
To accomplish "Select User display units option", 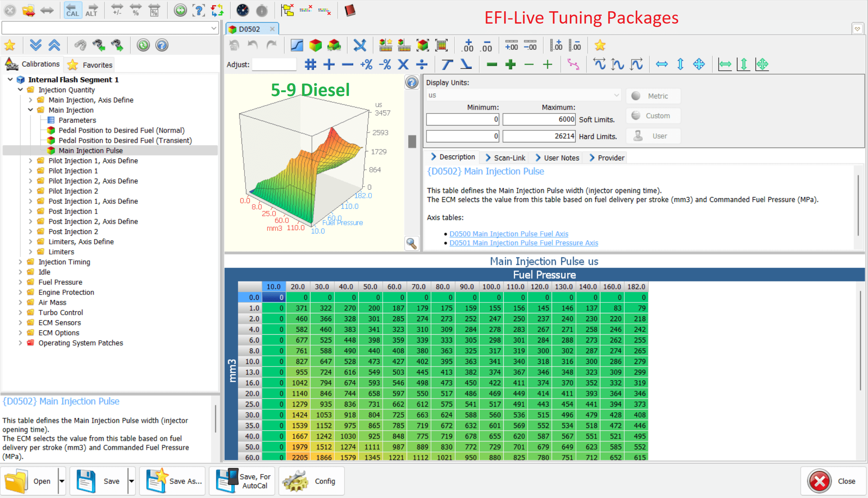I will click(x=653, y=136).
